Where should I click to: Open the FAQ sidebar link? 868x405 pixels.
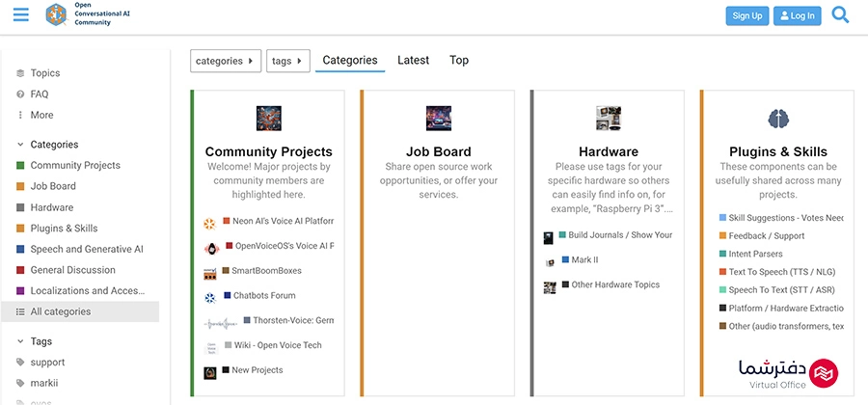(x=40, y=94)
